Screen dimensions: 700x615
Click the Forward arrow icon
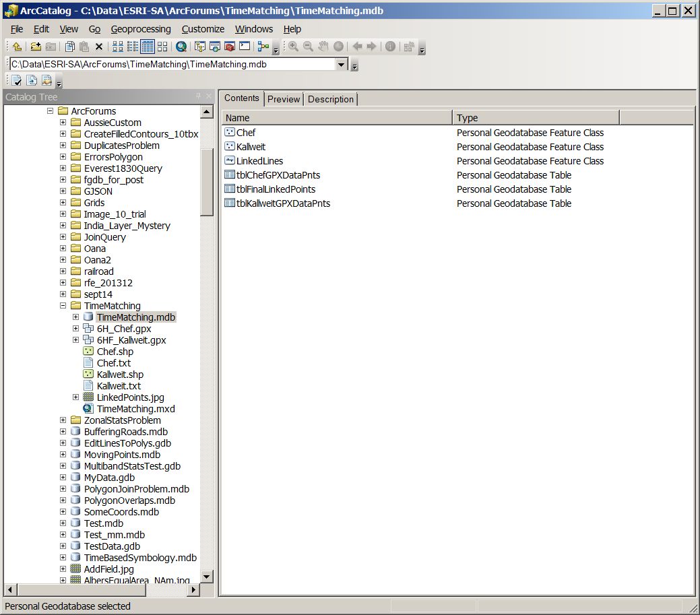pyautogui.click(x=371, y=46)
